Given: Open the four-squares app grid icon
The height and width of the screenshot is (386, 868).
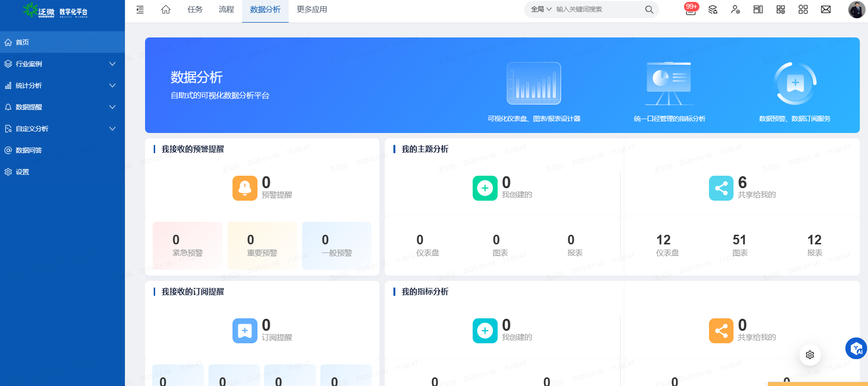Looking at the screenshot, I should pyautogui.click(x=803, y=10).
